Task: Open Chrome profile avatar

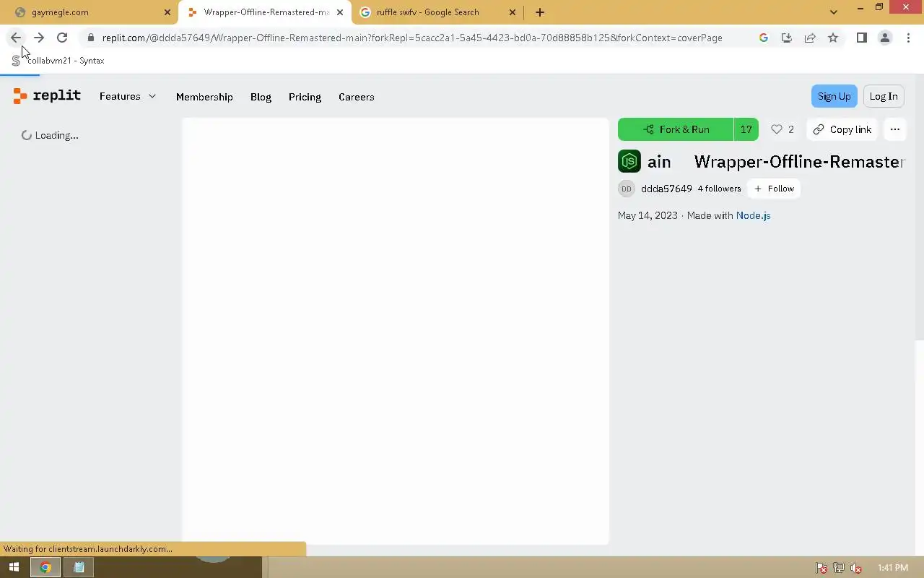Action: coord(884,38)
